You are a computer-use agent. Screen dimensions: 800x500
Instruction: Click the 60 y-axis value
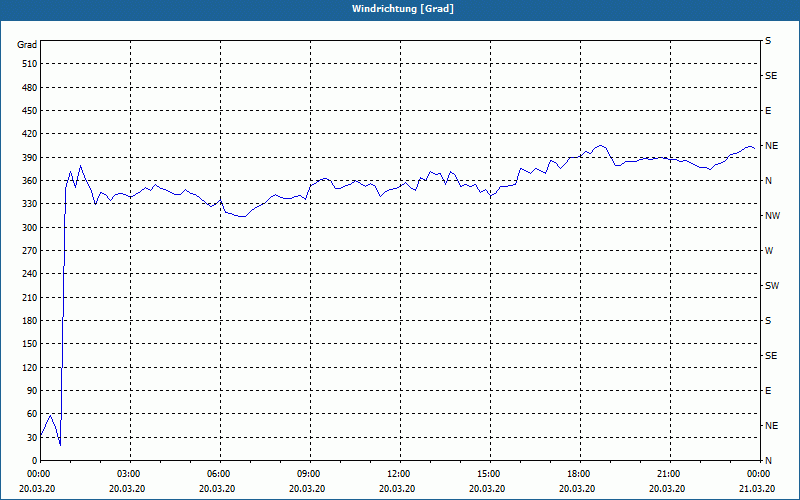(32, 414)
